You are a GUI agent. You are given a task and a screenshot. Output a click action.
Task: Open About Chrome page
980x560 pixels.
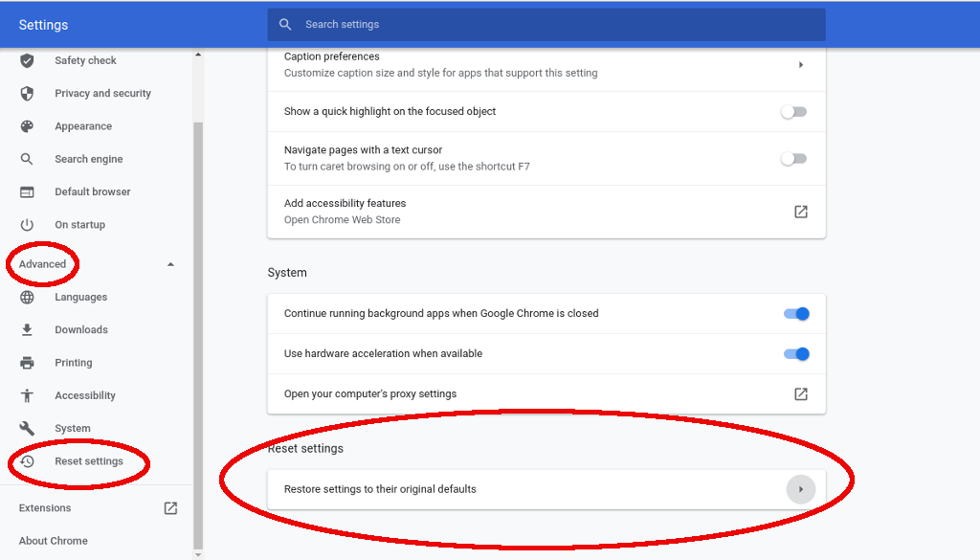(54, 541)
